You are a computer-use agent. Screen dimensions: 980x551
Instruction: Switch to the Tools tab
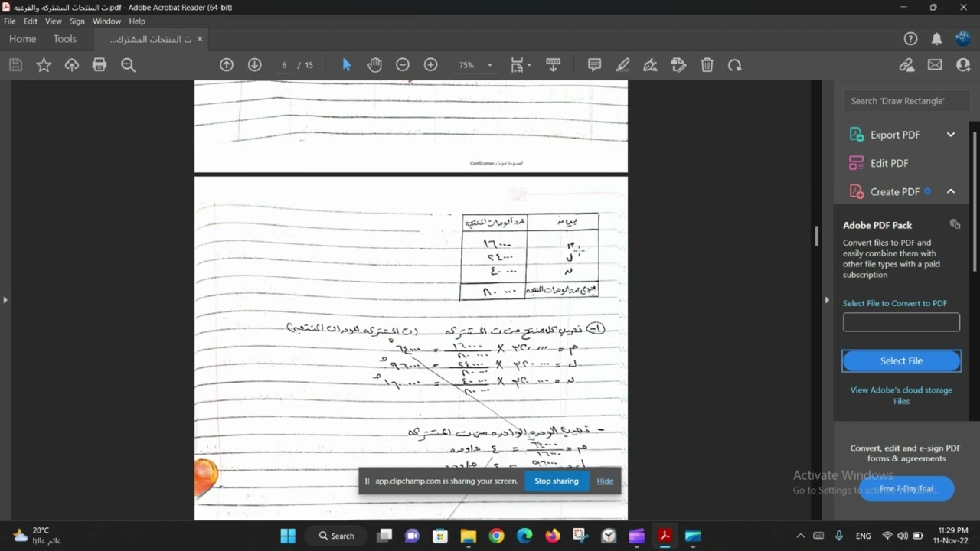point(65,38)
